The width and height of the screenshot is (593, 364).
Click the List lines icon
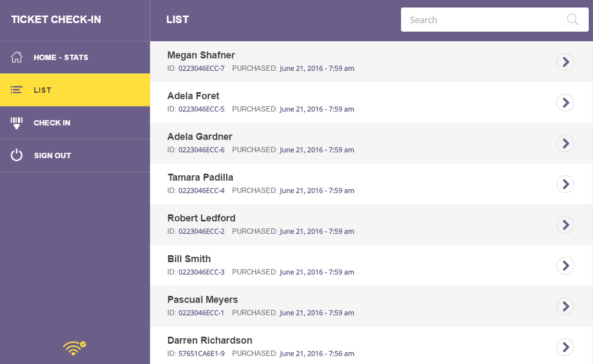[17, 90]
